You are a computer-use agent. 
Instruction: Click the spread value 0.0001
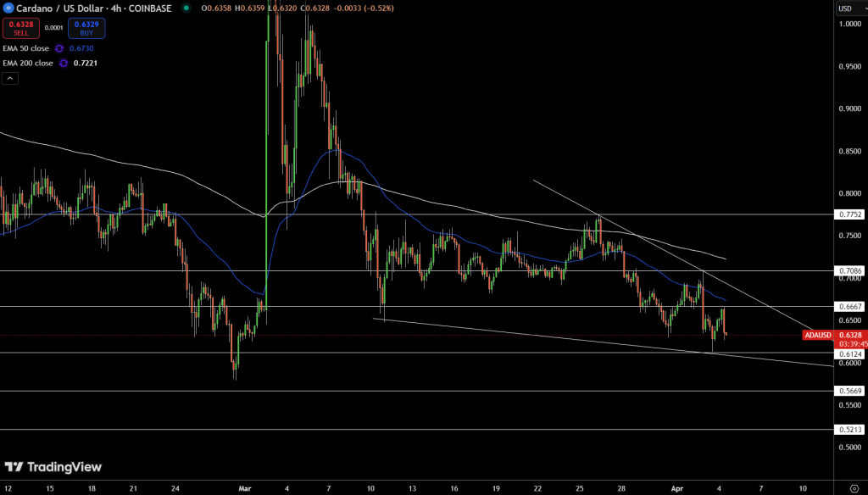point(53,28)
